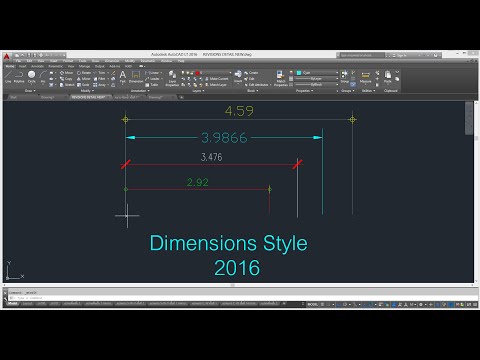The height and width of the screenshot is (360, 480).
Task: Click the Move command button
Action: [x=66, y=73]
